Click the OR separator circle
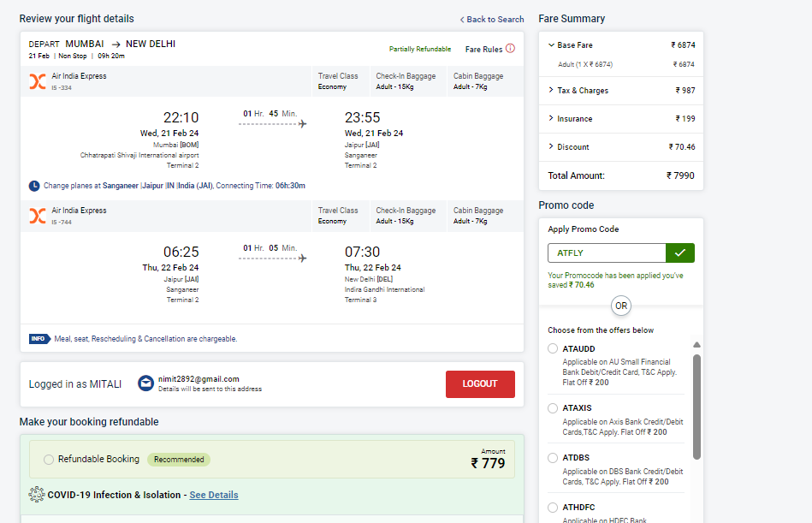812x523 pixels. click(x=621, y=306)
